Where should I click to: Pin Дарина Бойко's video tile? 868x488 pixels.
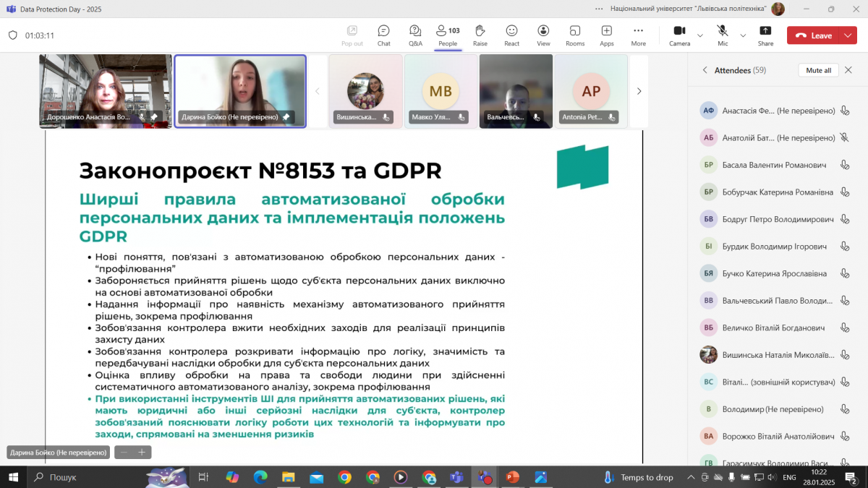click(x=286, y=116)
